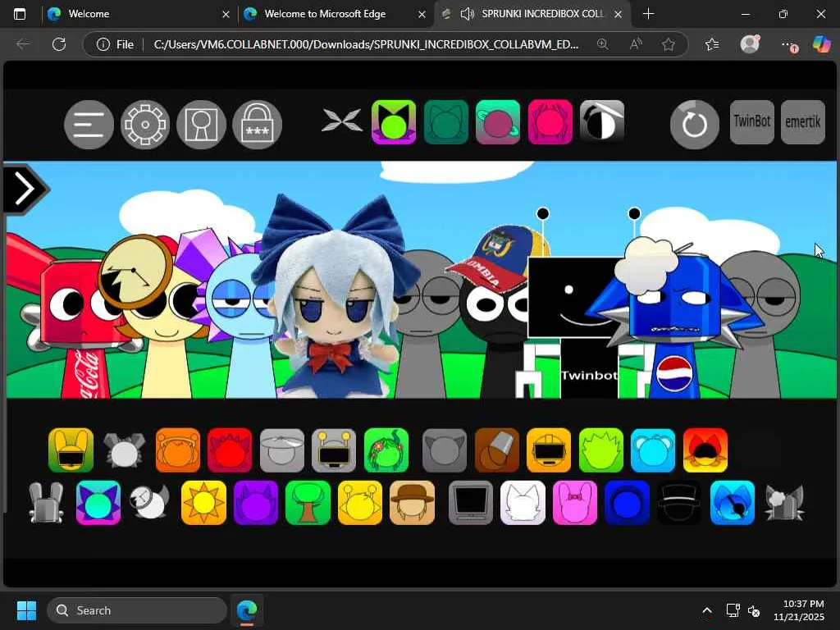This screenshot has height=630, width=840.
Task: Pick the grey robot with antennae icon
Action: point(334,450)
